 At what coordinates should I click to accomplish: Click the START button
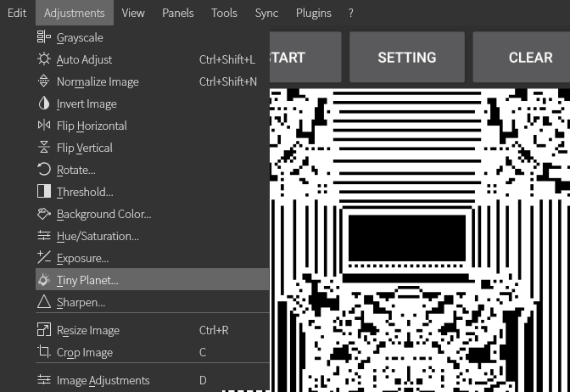[305, 57]
